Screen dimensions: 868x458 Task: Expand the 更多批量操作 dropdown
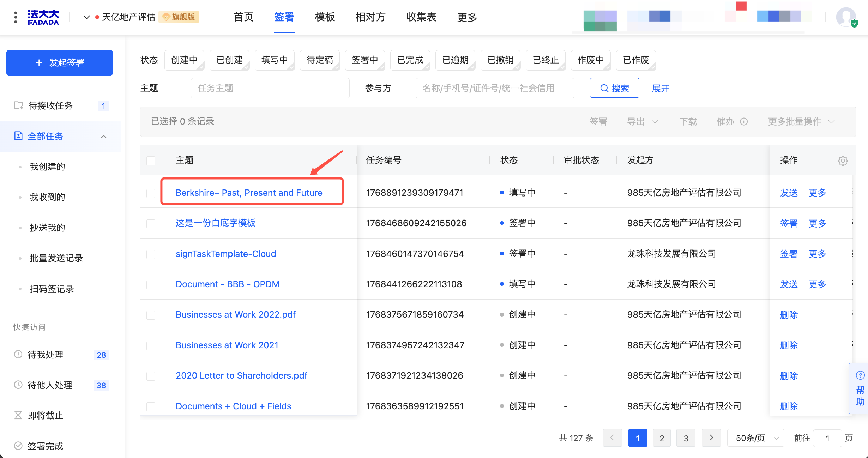pos(801,122)
